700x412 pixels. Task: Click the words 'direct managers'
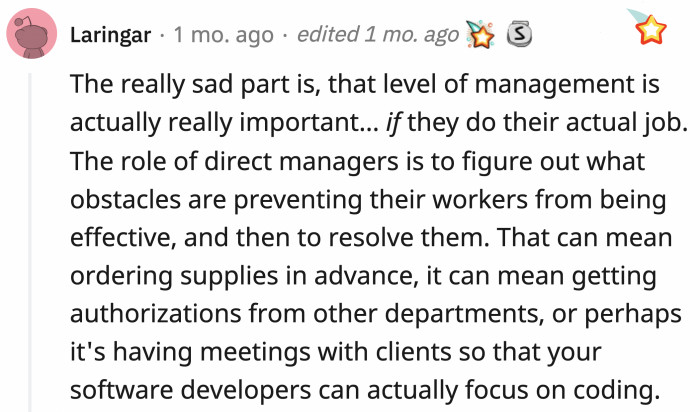301,162
